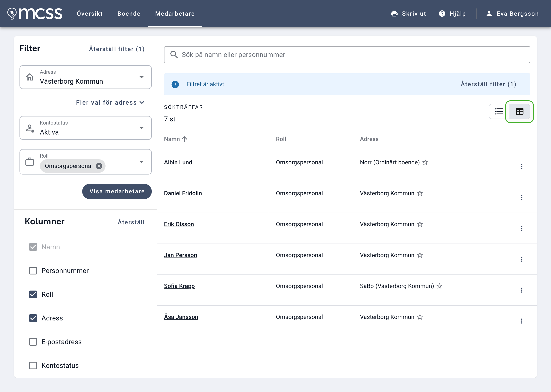This screenshot has width=551, height=392.
Task: Click the Adress column header
Action: point(369,139)
